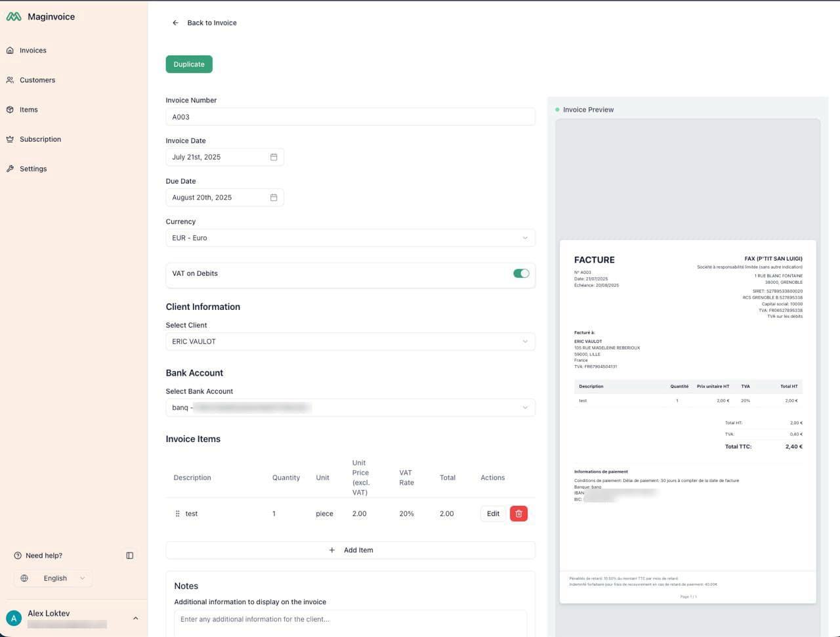
Task: Click the invoice preview document thumbnail
Action: [688, 422]
